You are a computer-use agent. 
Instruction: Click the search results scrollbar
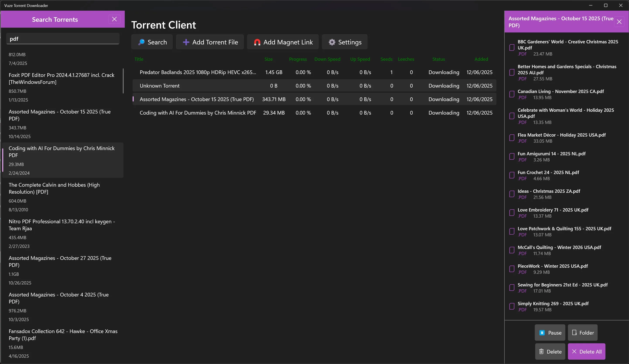[123, 81]
